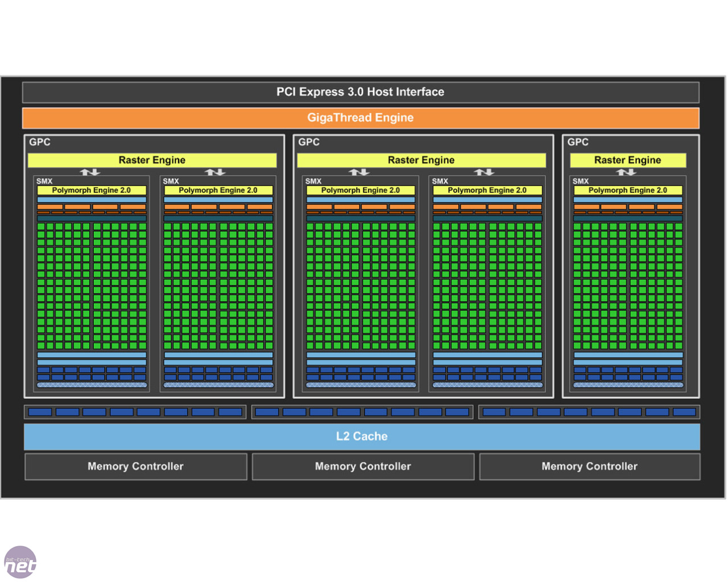Click the middle Memory Controller block
Viewport: 728px width, 582px height.
[363, 467]
